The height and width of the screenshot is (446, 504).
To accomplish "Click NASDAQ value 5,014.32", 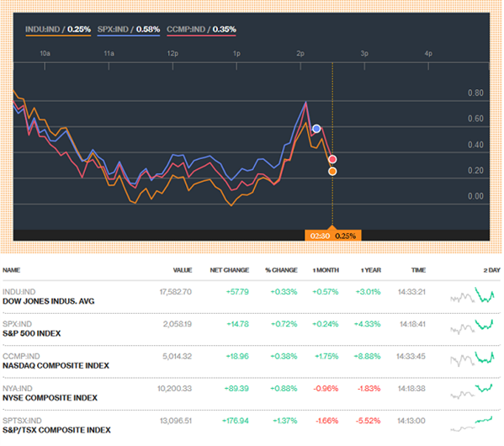I will coord(177,356).
